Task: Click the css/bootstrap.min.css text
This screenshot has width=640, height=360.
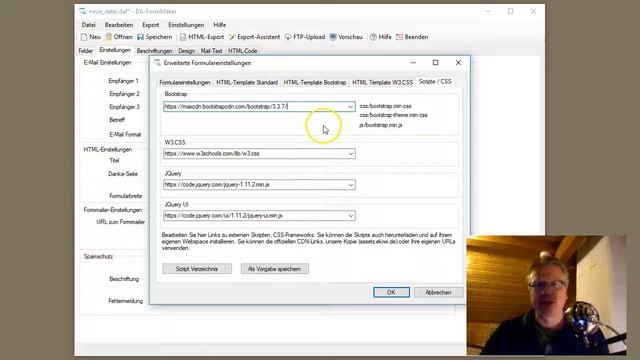Action: point(385,106)
